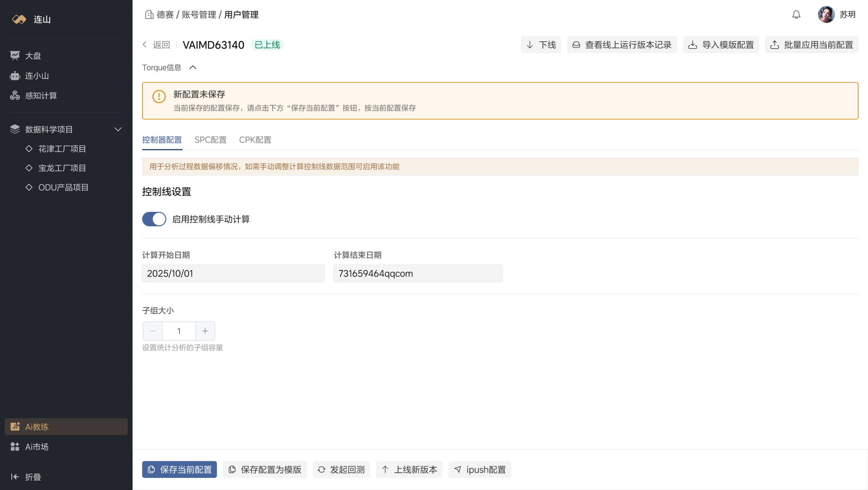Image resolution: width=868 pixels, height=490 pixels.
Task: Select ODU产品项目 in sidebar
Action: click(63, 187)
